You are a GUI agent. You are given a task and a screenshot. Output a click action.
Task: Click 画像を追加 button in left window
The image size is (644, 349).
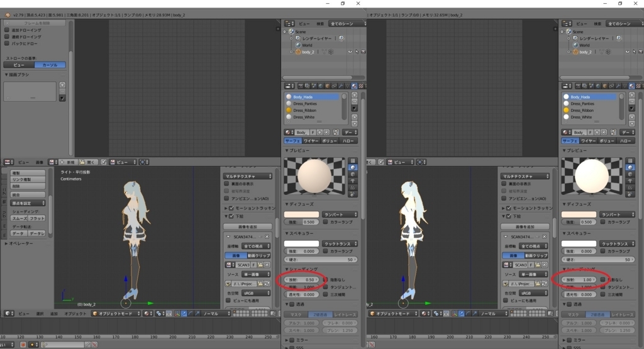tap(248, 226)
